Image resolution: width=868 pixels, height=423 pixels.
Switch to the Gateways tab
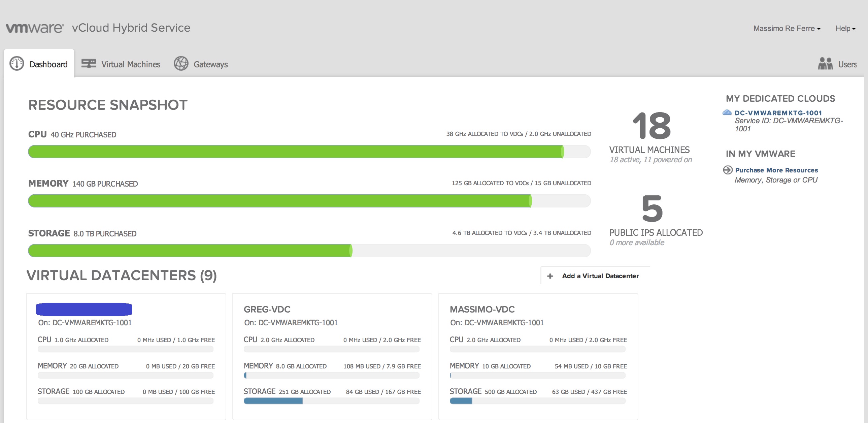(x=201, y=64)
